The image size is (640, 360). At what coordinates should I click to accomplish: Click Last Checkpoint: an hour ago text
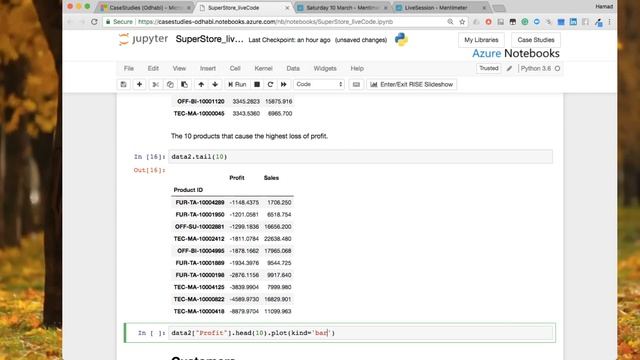(x=289, y=40)
